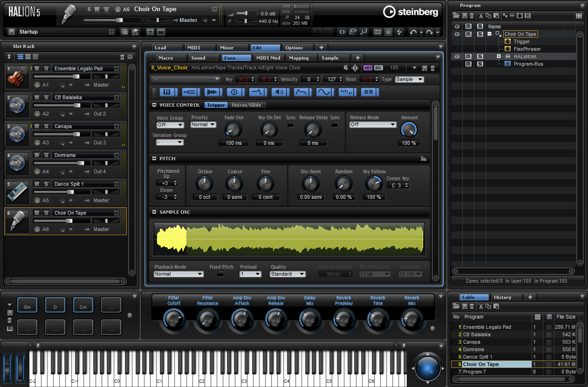
Task: Click the trash icon in the zone header
Action: (x=432, y=68)
